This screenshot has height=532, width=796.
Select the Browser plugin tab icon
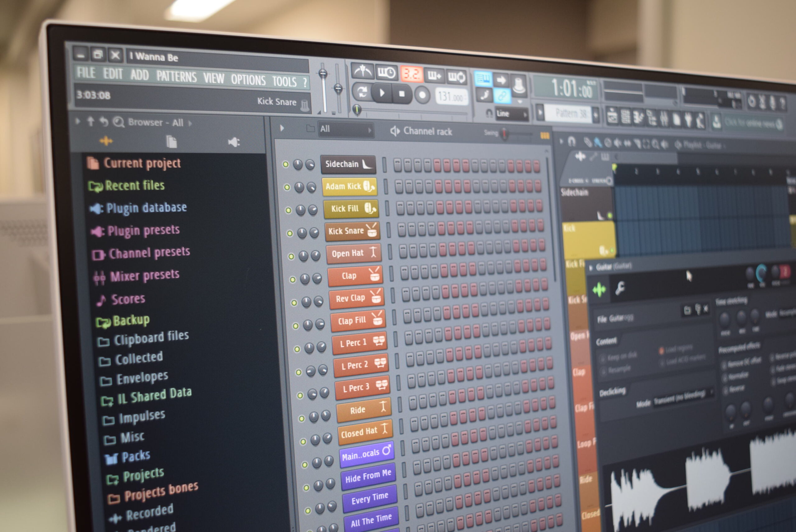tap(234, 142)
